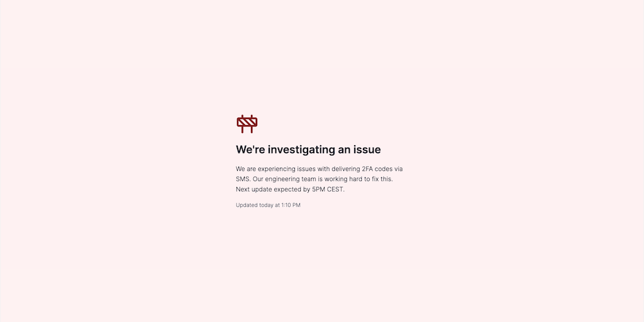The image size is (644, 322).
Task: Click the word "experiencing" in the description
Action: tap(277, 169)
